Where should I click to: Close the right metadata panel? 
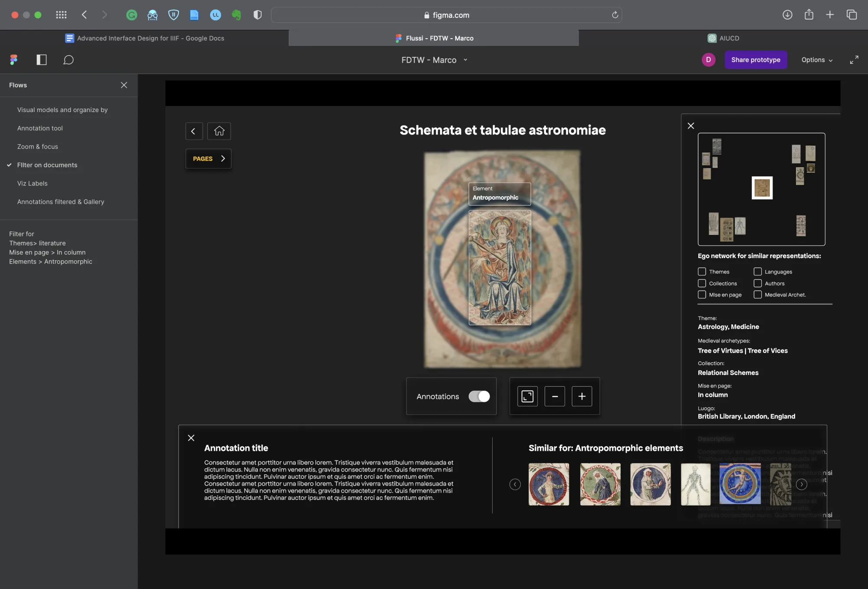(691, 126)
